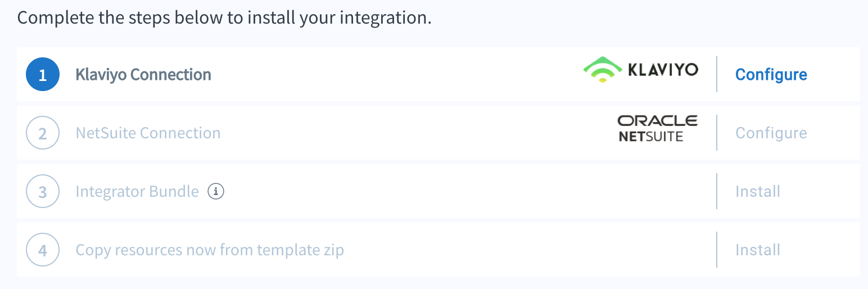Configure the Klaviyo Connection
The image size is (868, 289).
click(x=771, y=74)
